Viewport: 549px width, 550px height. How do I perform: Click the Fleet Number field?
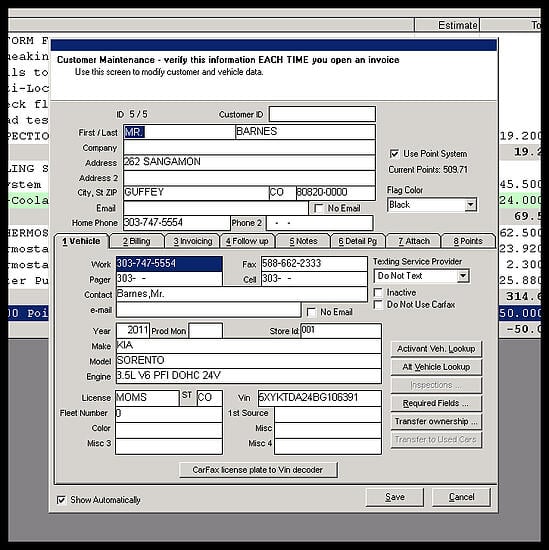(x=169, y=414)
